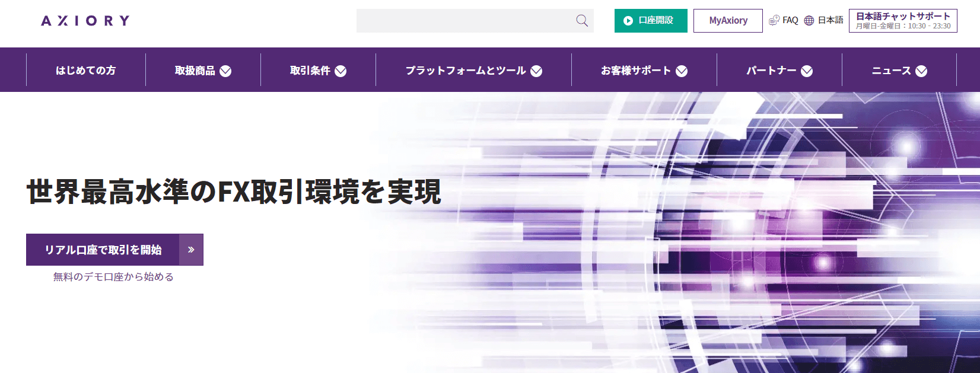Click the FAQ chat bubble icon
The image size is (980, 373).
[774, 20]
